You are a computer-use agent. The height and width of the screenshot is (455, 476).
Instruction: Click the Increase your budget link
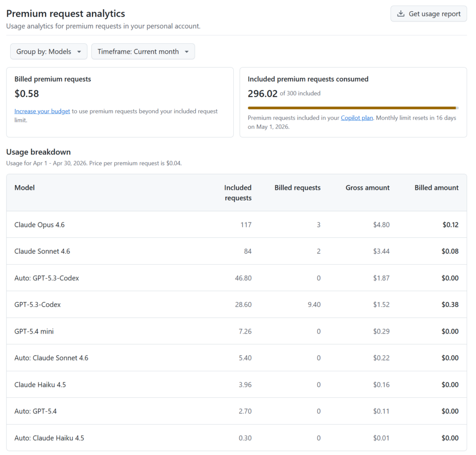point(42,111)
